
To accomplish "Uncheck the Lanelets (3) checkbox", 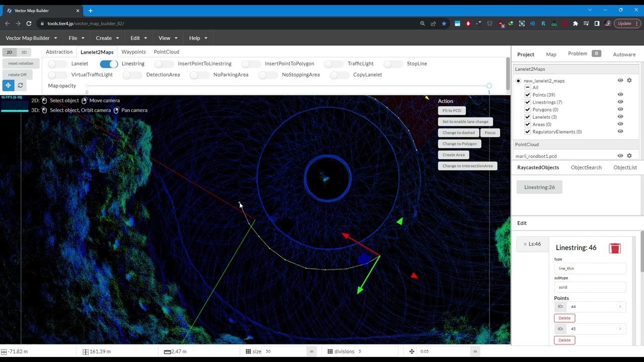I will click(528, 117).
